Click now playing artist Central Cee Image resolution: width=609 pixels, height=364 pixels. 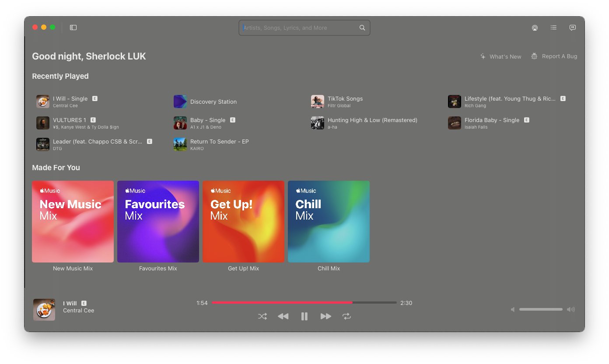(x=78, y=311)
